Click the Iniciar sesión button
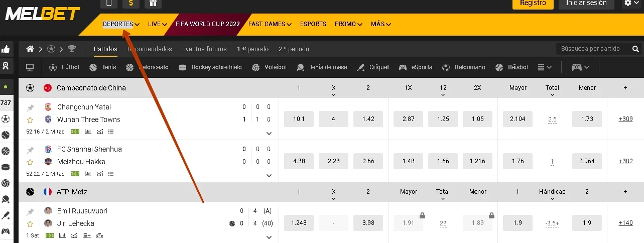Image resolution: width=644 pixels, height=243 pixels. 586,4
